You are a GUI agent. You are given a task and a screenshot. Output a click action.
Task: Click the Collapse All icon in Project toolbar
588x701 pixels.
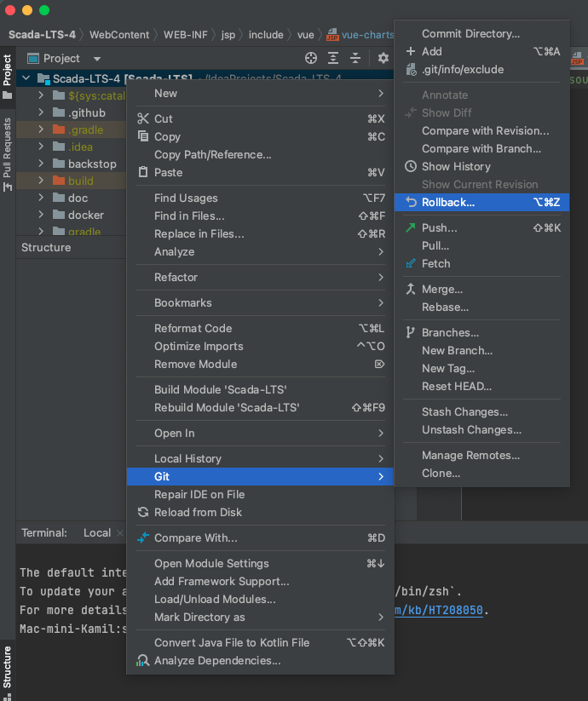[x=355, y=58]
